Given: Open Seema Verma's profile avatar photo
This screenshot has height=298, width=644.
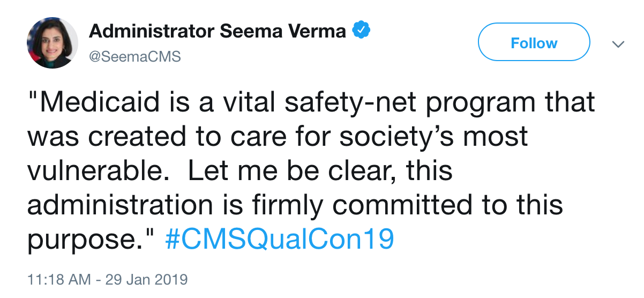Looking at the screenshot, I should pyautogui.click(x=53, y=43).
